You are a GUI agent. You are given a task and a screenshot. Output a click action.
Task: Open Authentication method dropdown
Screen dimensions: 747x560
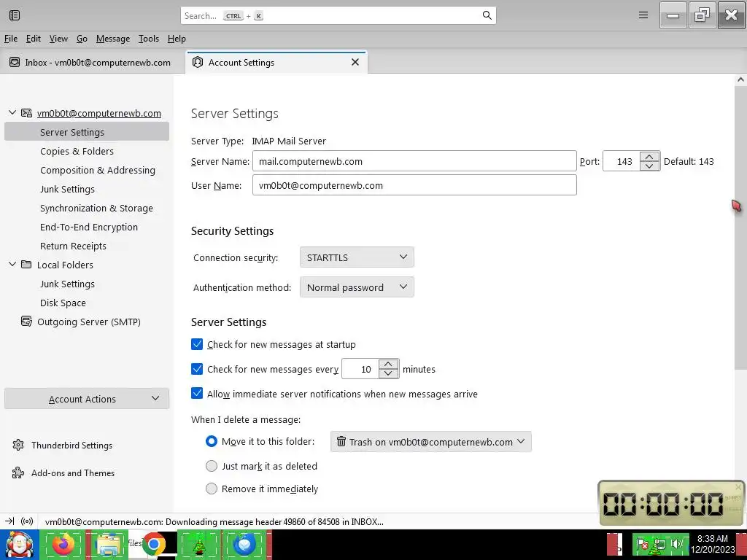point(357,287)
